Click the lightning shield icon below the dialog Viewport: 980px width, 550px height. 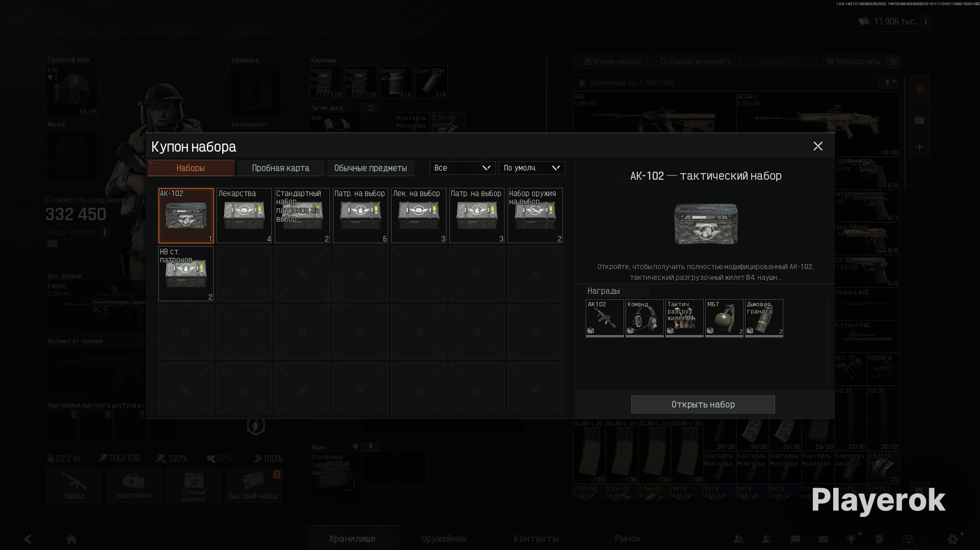(256, 426)
